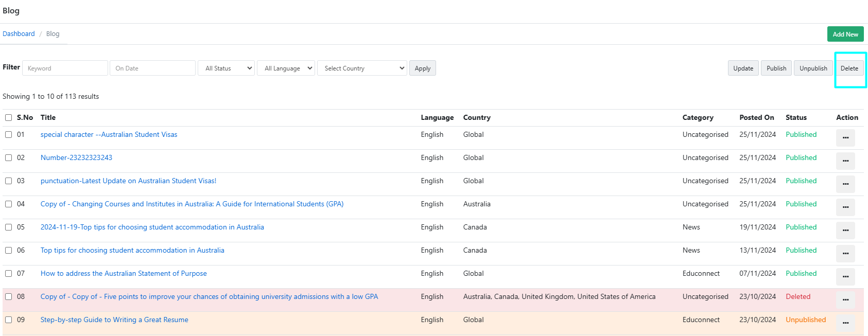This screenshot has width=868, height=336.
Task: Open the All Language dropdown
Action: click(286, 68)
